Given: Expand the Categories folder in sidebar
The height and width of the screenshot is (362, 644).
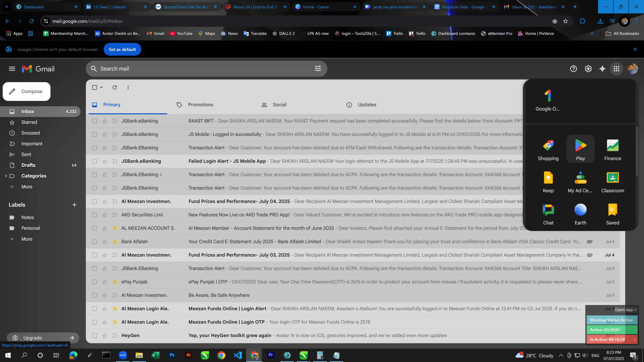Looking at the screenshot, I should click(6, 176).
